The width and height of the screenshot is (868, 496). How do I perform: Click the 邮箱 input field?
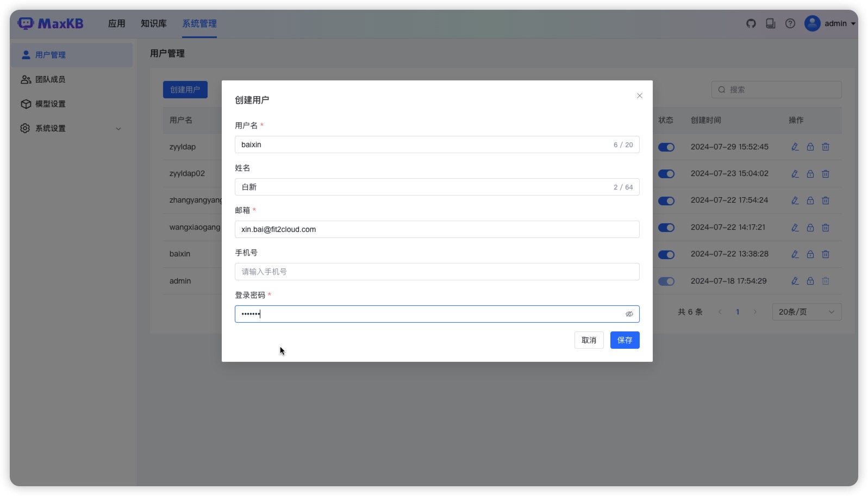pyautogui.click(x=437, y=229)
